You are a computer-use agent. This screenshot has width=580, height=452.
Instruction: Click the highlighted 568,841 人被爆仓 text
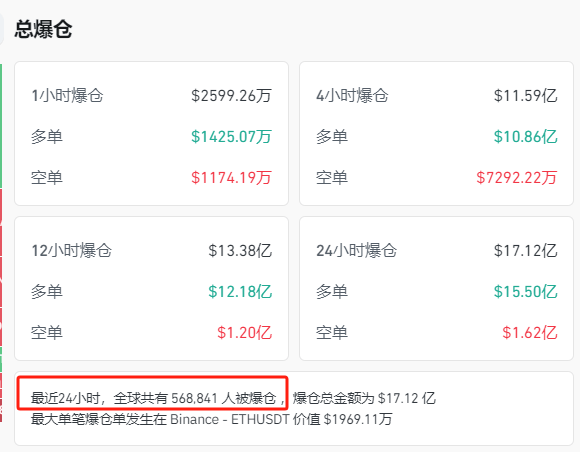pos(224,398)
